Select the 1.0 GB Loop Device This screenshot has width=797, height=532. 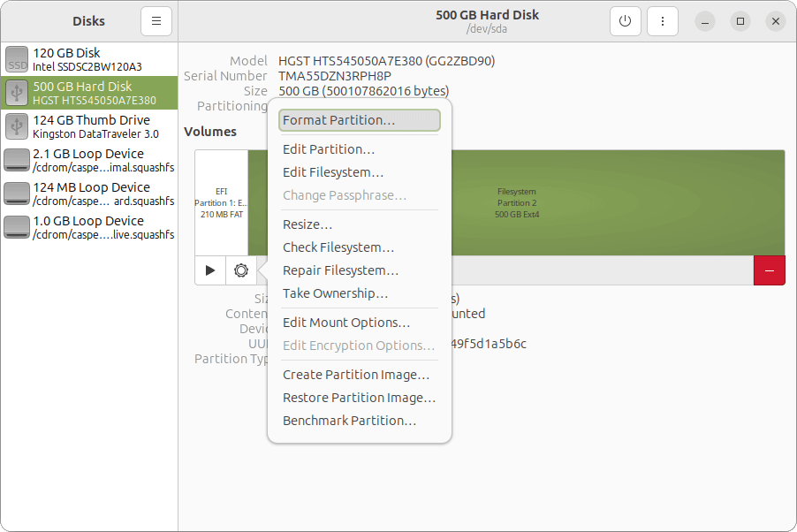coord(88,227)
